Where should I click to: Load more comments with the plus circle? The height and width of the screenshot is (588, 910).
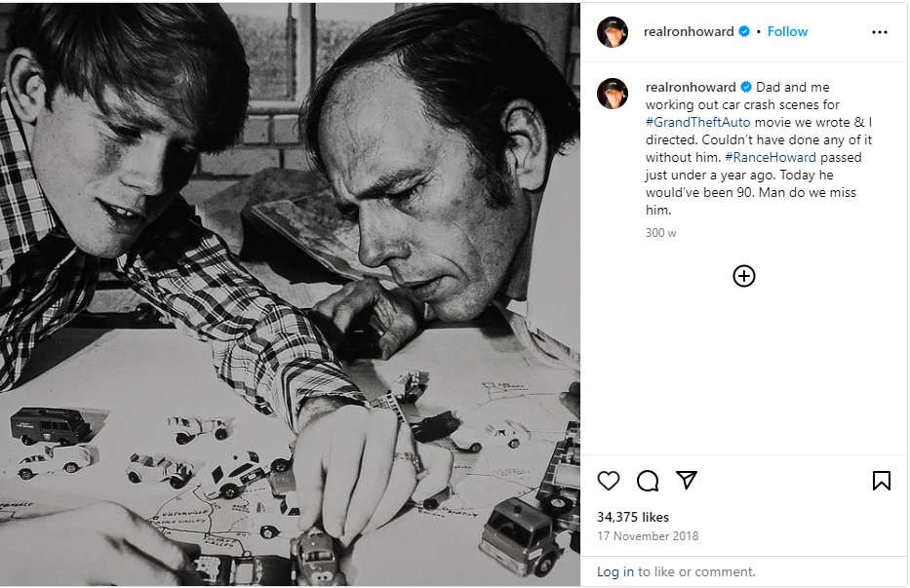point(744,276)
